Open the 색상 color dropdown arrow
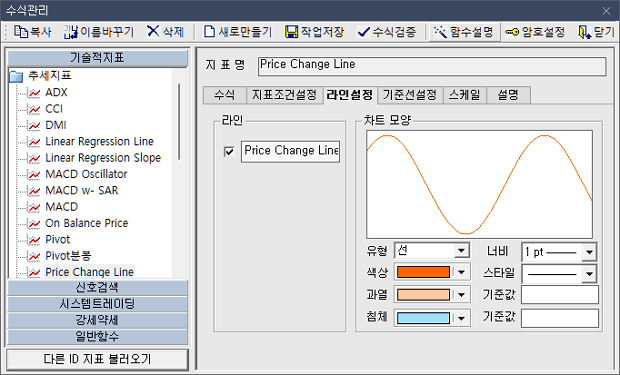The height and width of the screenshot is (375, 620). point(461,272)
